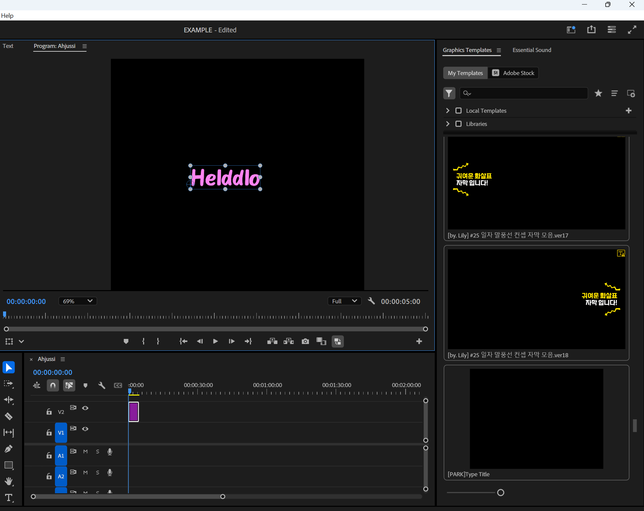The image size is (644, 511).
Task: Select the Razor tool in the toolbar
Action: pos(9,416)
